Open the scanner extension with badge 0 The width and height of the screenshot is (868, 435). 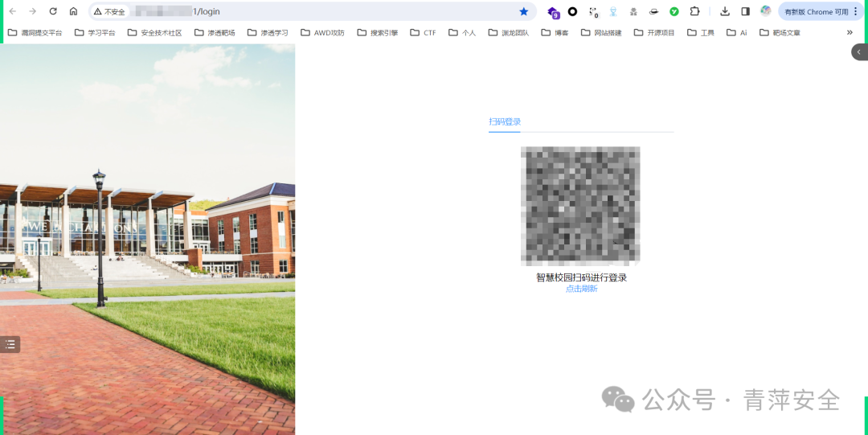[x=594, y=12]
